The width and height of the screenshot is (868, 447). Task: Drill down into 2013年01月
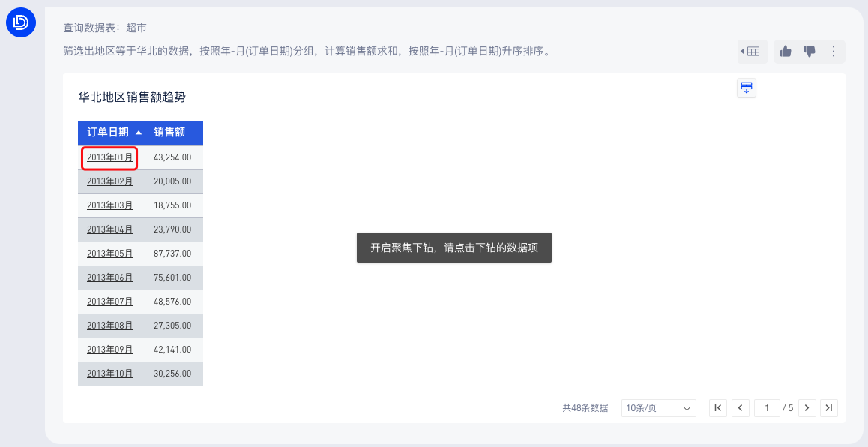109,157
